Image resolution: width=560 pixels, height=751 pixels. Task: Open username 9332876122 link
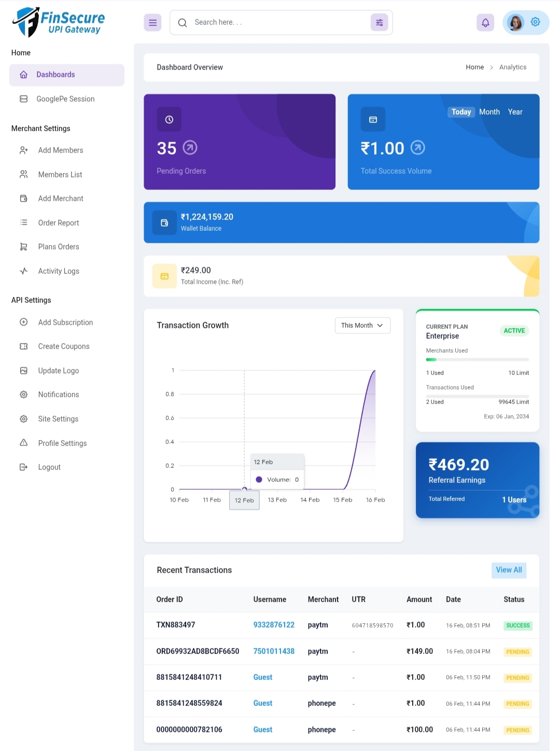pos(274,625)
